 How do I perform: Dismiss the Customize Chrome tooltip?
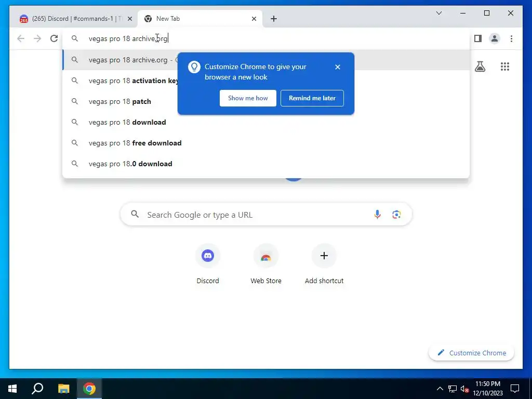click(338, 67)
